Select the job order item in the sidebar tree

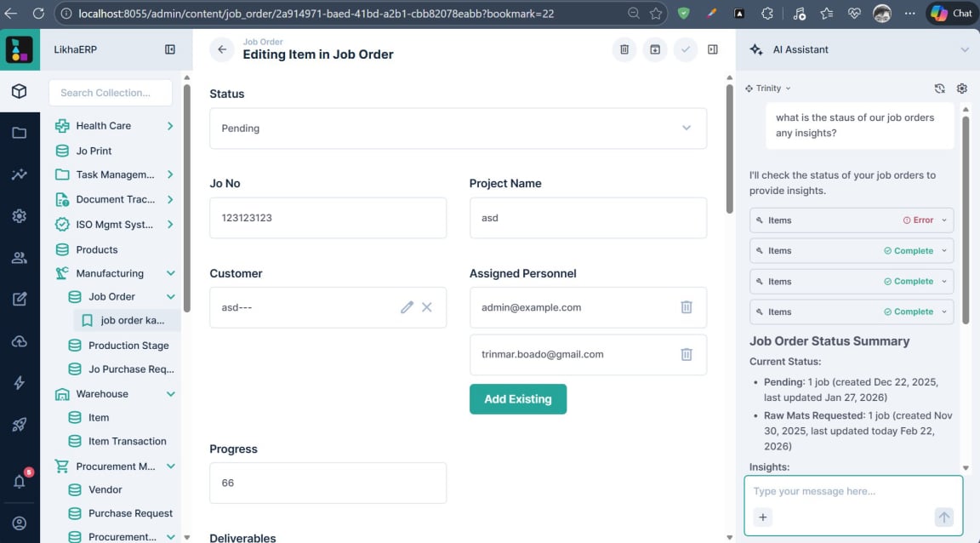126,320
